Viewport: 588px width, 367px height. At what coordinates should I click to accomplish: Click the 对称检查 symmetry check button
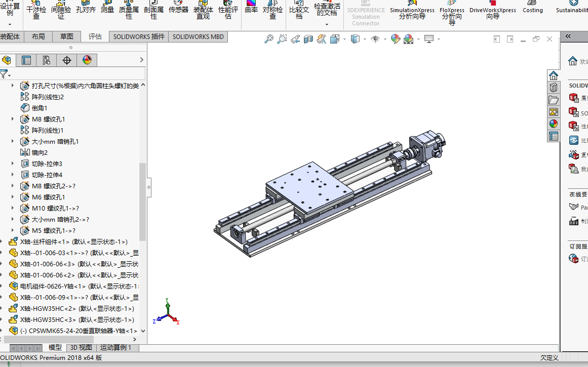click(272, 10)
